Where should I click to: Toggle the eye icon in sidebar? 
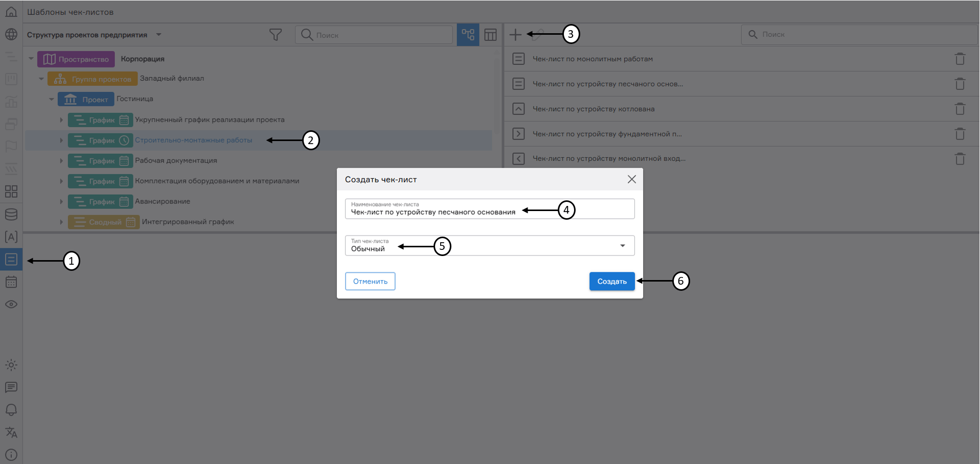pyautogui.click(x=11, y=305)
